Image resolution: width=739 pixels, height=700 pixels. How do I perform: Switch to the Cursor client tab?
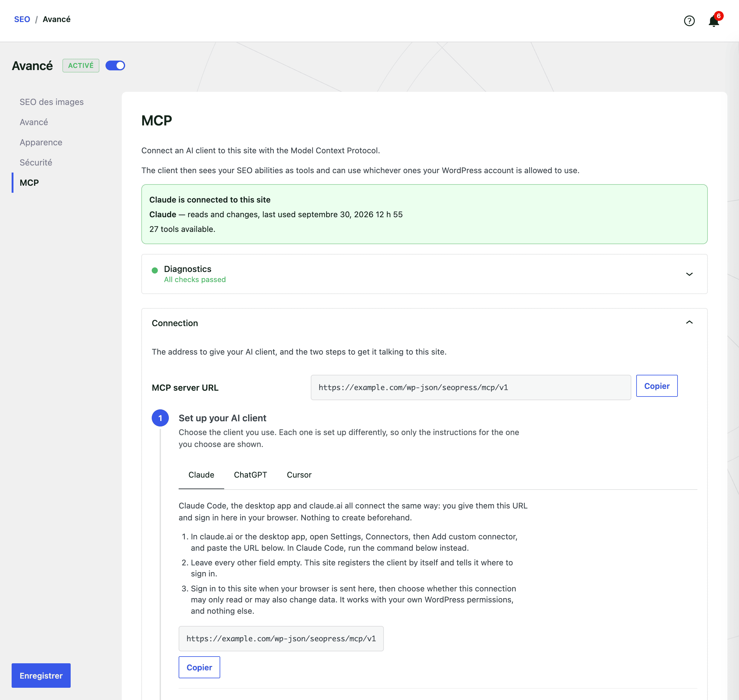(x=299, y=475)
